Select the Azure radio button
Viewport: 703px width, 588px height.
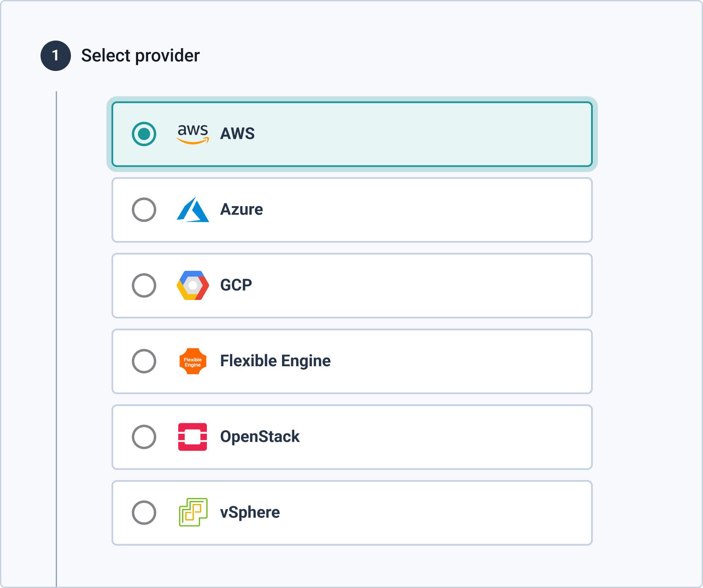tap(144, 210)
